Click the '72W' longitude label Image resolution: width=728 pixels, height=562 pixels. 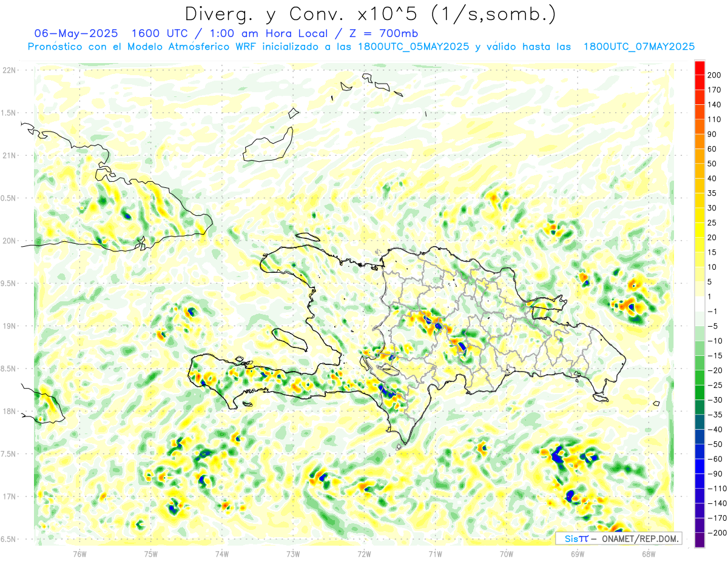coord(364,554)
